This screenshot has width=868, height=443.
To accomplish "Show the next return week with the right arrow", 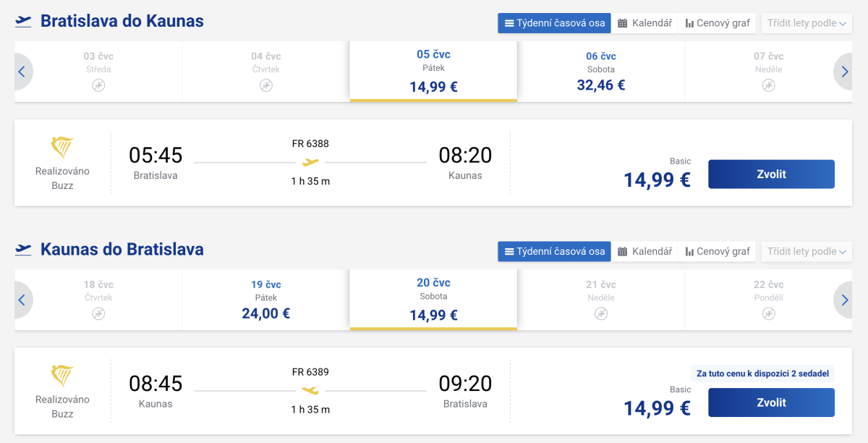I will [x=844, y=300].
